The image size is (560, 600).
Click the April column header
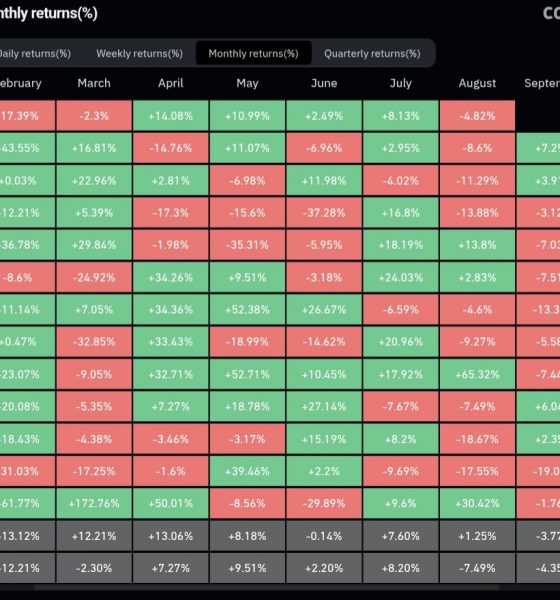click(171, 83)
